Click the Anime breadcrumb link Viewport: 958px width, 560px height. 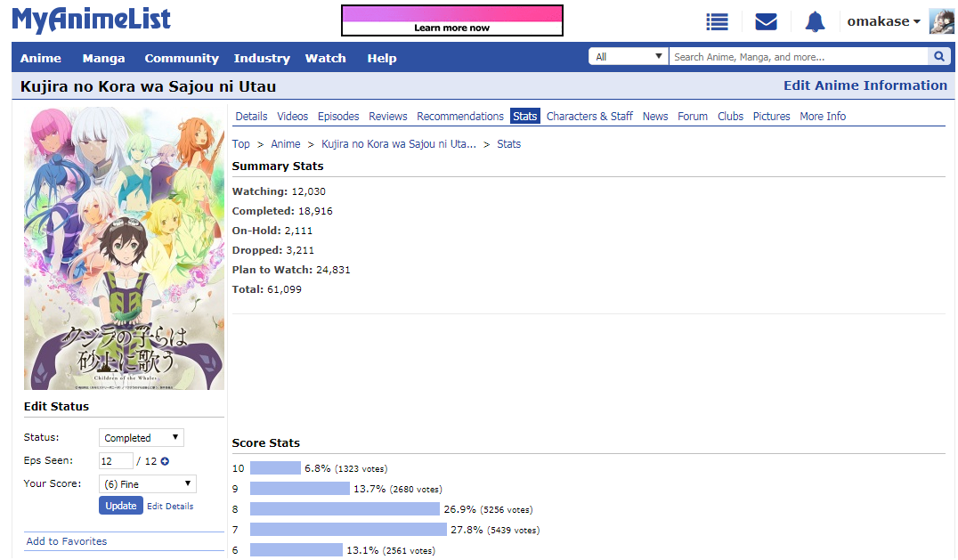click(285, 144)
